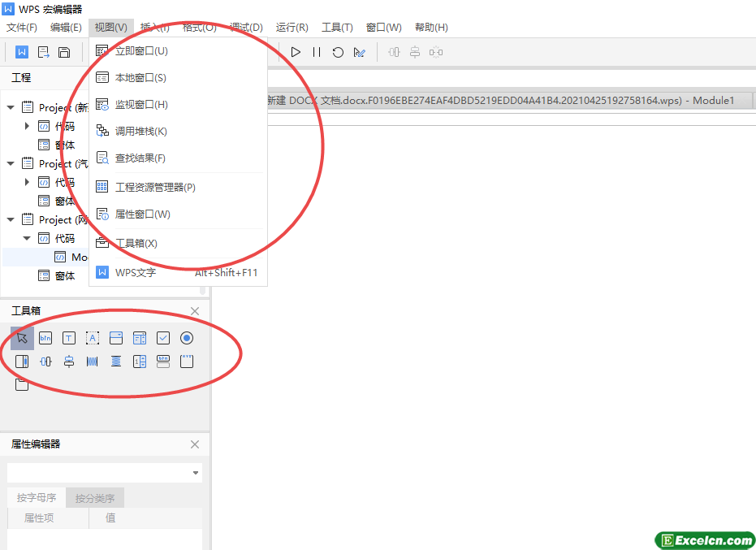Click the greyed dotted break-layout icon in the top toolbar
Viewport: 756px width, 550px height.
click(436, 52)
